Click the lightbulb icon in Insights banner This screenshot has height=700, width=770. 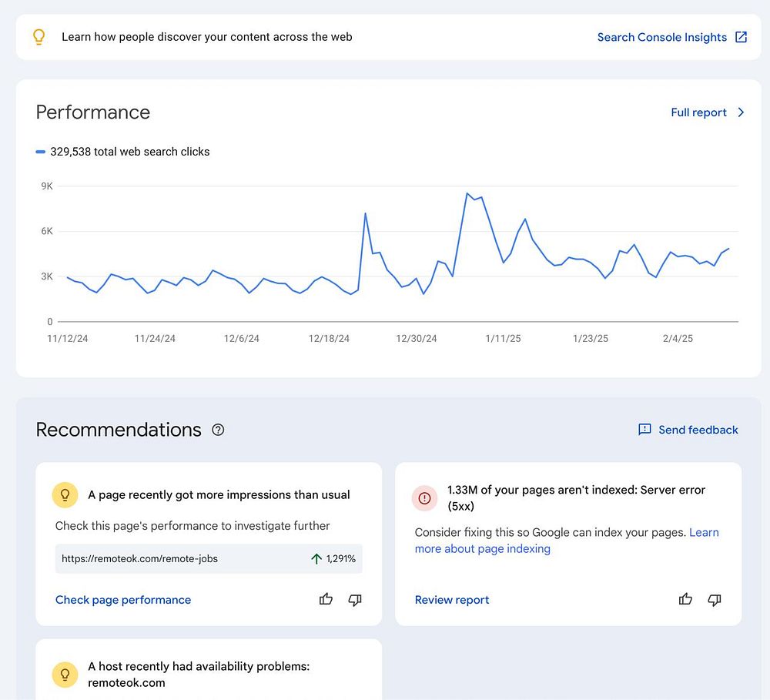[x=39, y=37]
